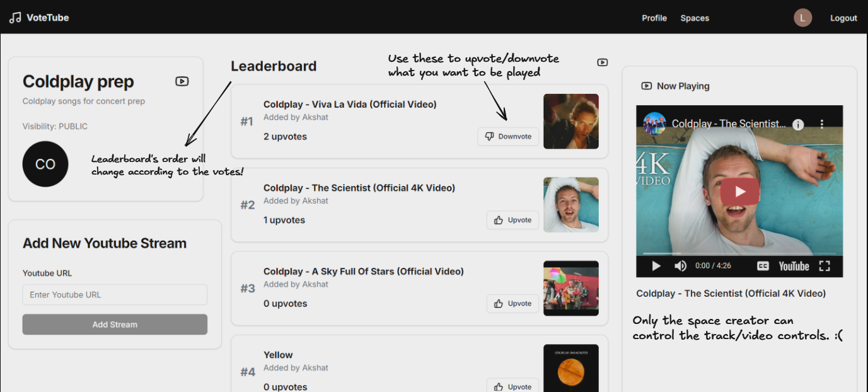Click the 'Coldplay prep' space heading

click(x=78, y=82)
